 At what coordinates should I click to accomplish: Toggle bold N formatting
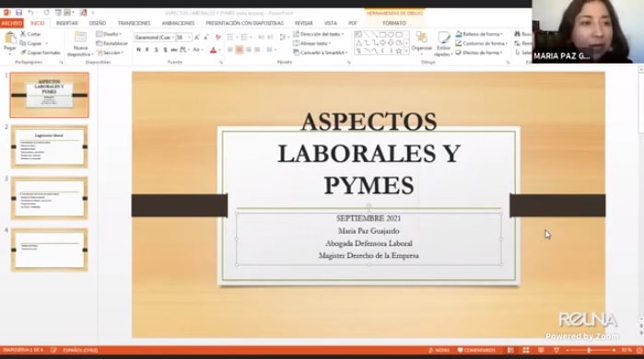coord(138,50)
